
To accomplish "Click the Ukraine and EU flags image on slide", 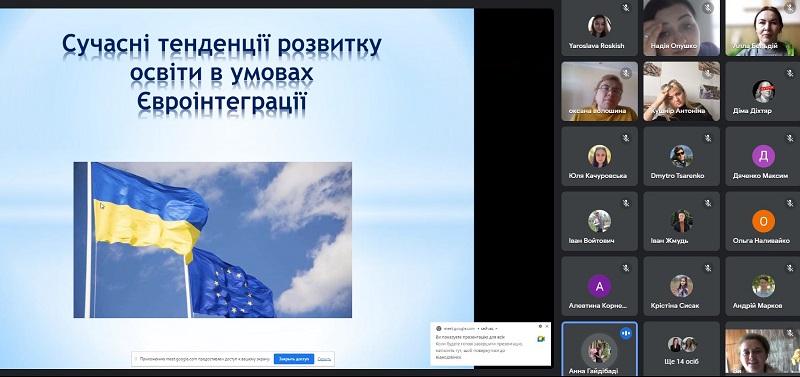I will tap(213, 240).
